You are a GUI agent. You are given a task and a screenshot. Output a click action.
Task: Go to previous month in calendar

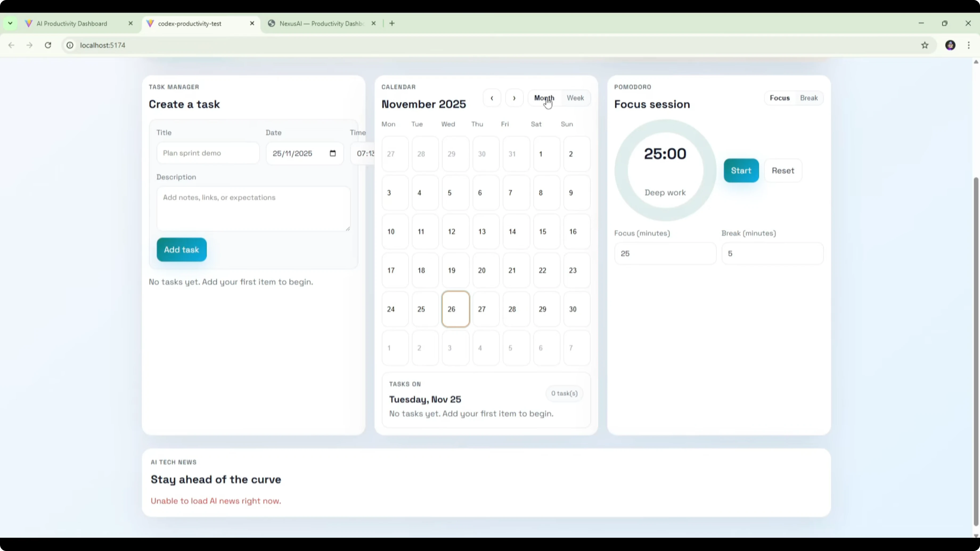point(492,98)
